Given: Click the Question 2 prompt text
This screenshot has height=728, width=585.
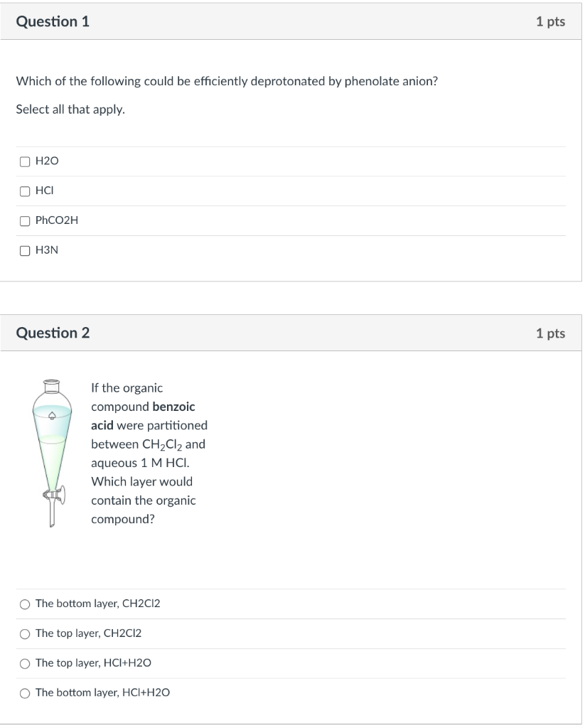Looking at the screenshot, I should pyautogui.click(x=148, y=453).
